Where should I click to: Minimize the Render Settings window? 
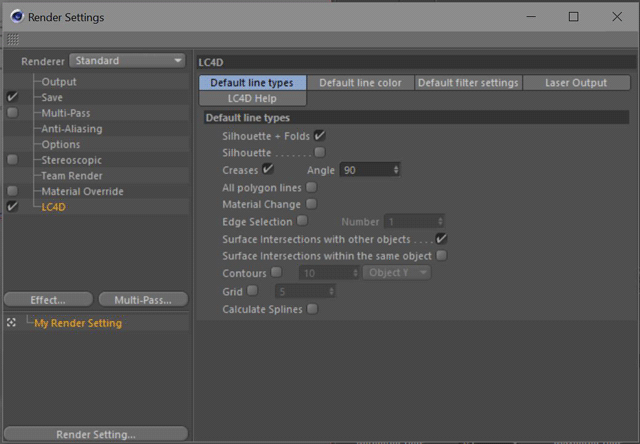[x=531, y=16]
